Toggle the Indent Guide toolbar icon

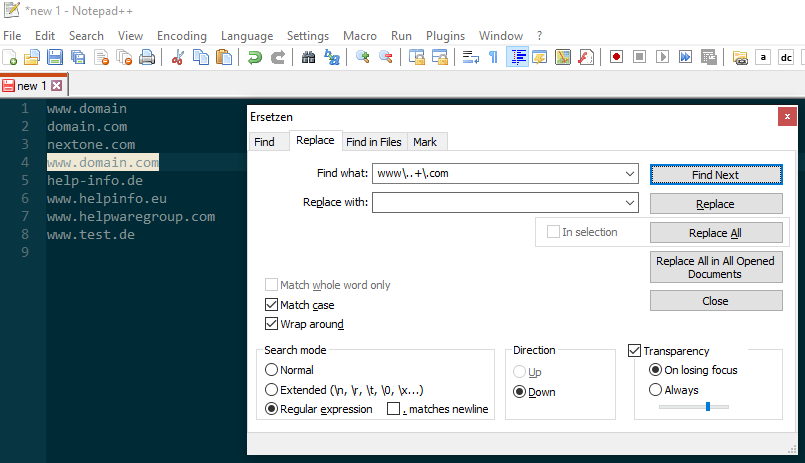(x=518, y=57)
